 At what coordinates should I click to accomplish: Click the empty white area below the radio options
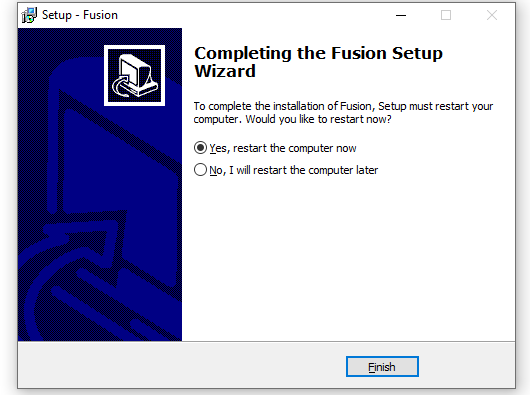point(348,258)
